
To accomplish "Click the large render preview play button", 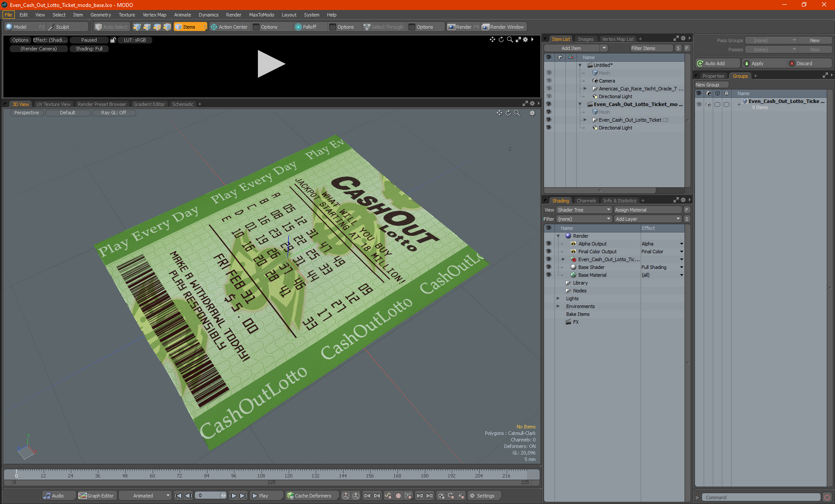I will point(271,64).
